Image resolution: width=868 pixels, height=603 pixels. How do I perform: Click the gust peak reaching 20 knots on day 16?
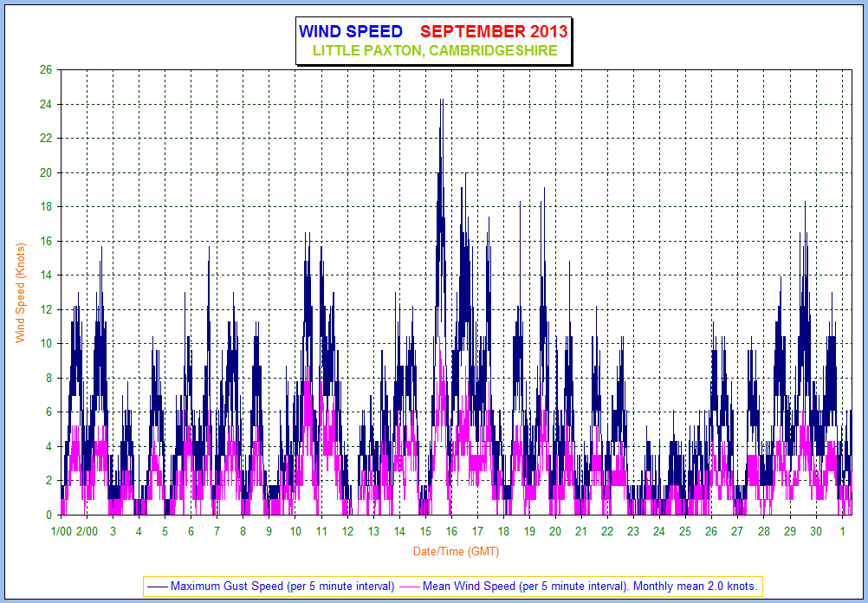click(x=465, y=174)
